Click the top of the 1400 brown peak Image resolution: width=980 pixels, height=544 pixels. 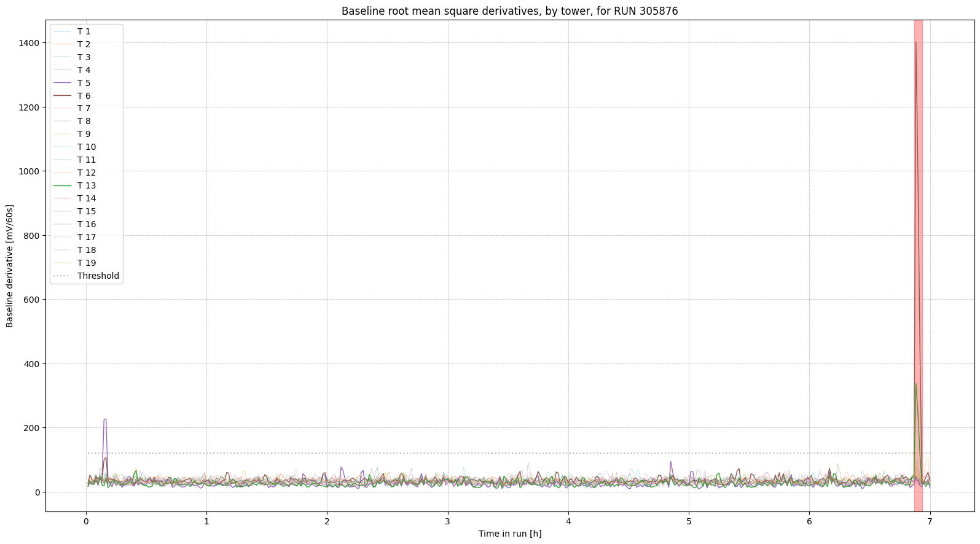915,43
